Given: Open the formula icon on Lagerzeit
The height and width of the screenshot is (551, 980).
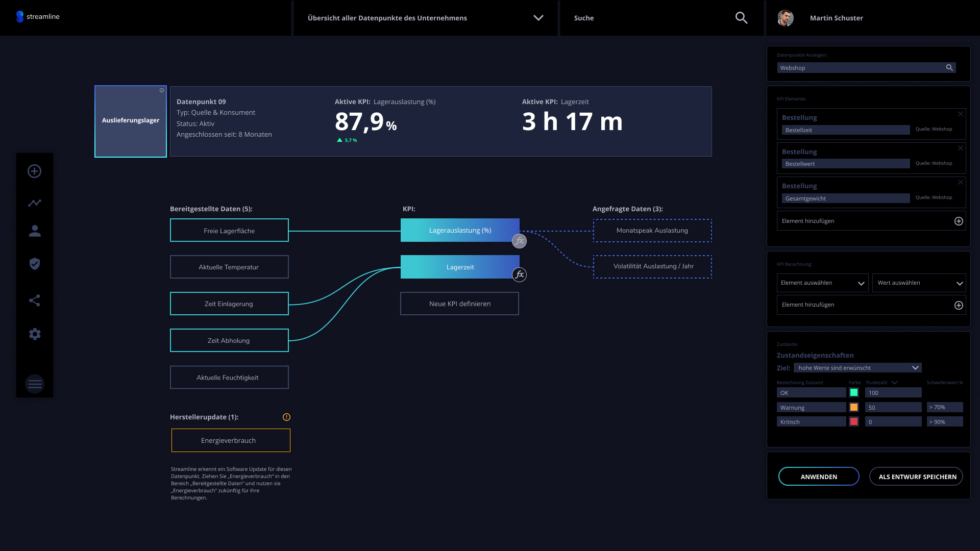Looking at the screenshot, I should point(519,274).
